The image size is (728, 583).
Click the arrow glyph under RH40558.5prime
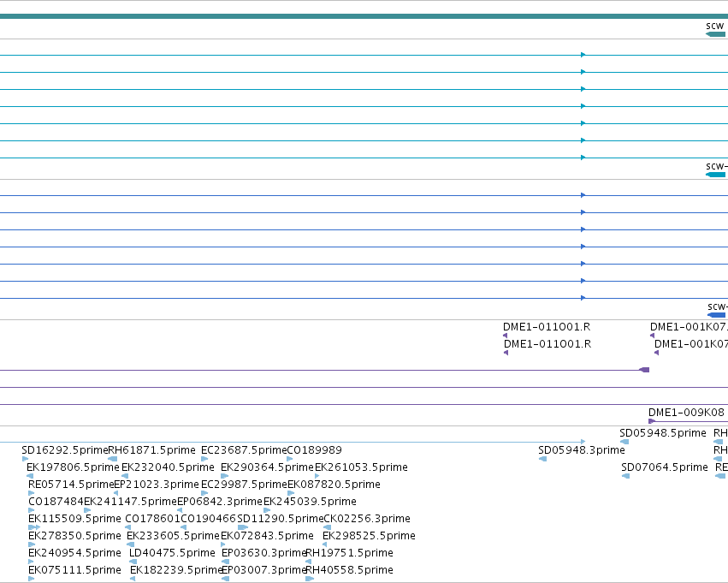[310, 579]
